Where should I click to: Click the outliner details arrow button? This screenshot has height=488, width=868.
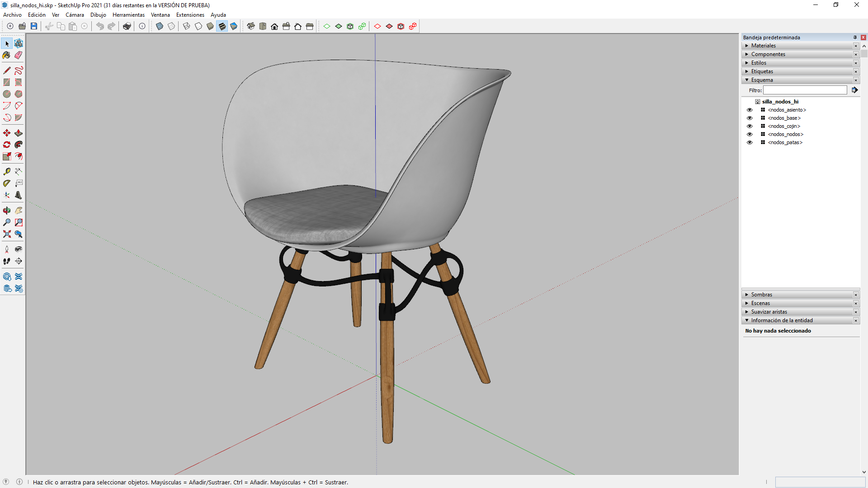click(x=854, y=90)
